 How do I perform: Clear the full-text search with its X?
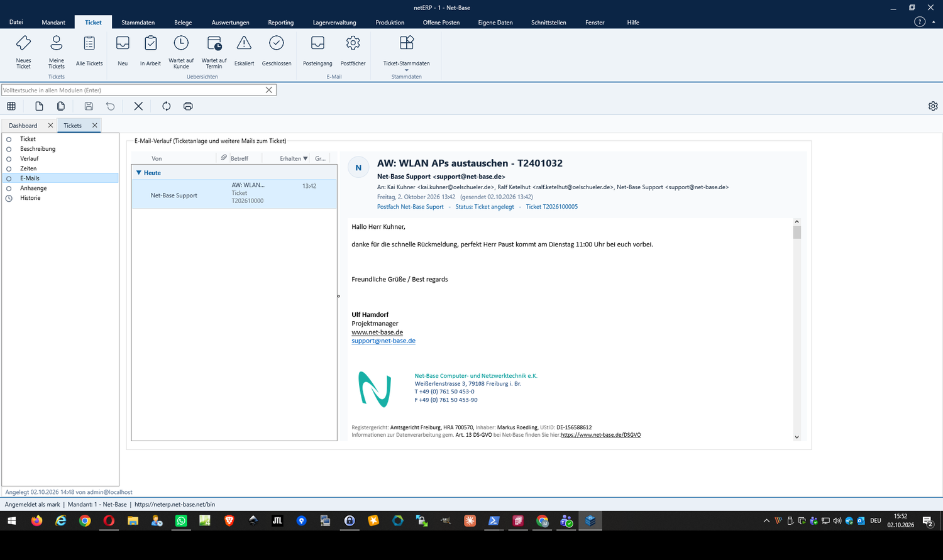point(269,90)
